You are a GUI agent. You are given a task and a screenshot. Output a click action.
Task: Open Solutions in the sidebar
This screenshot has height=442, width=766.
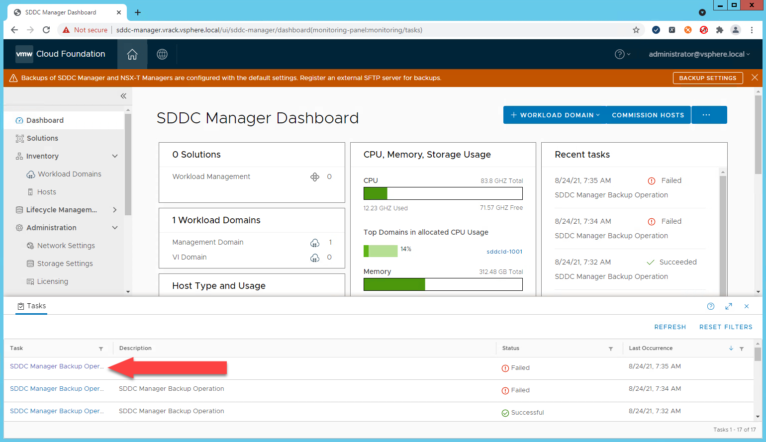coord(42,138)
